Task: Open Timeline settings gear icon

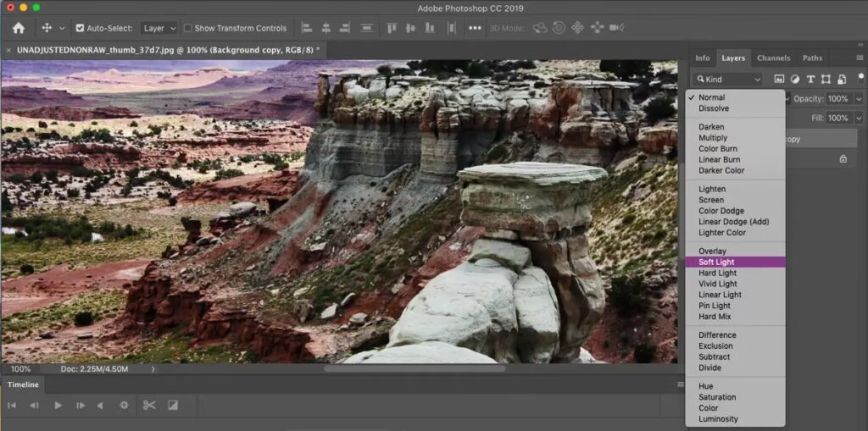Action: [124, 406]
